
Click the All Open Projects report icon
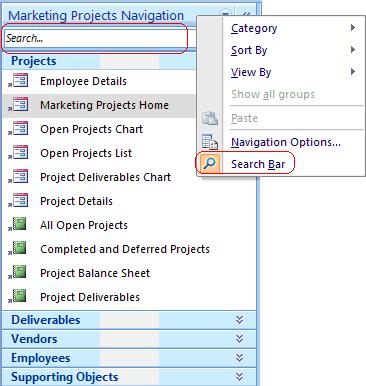tap(18, 224)
